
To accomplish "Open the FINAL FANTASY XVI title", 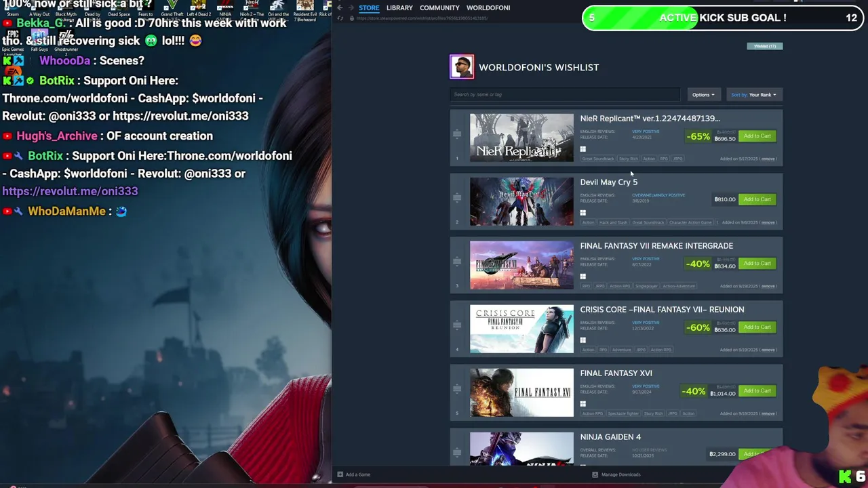I will click(x=616, y=373).
